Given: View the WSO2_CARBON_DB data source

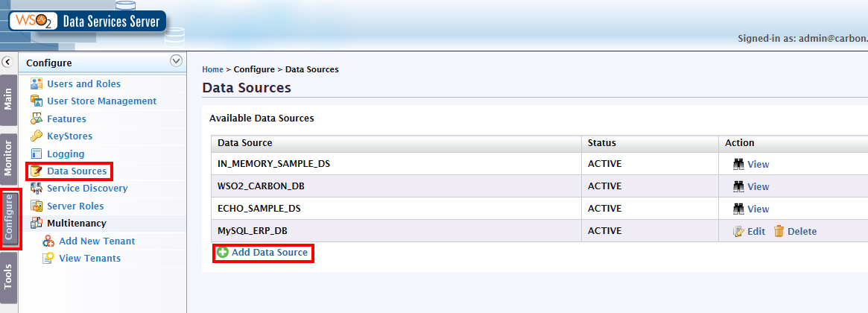Looking at the screenshot, I should click(758, 187).
